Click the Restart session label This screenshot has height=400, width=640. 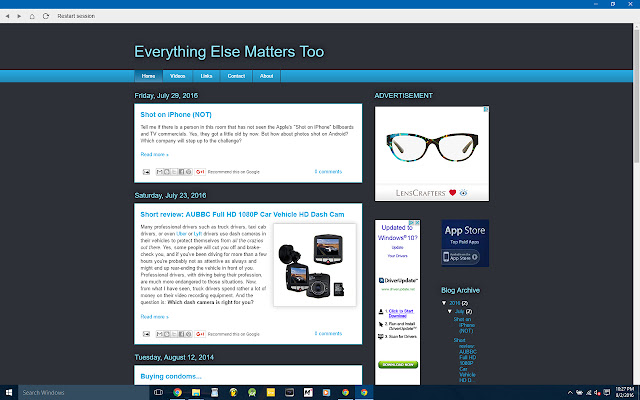click(76, 16)
